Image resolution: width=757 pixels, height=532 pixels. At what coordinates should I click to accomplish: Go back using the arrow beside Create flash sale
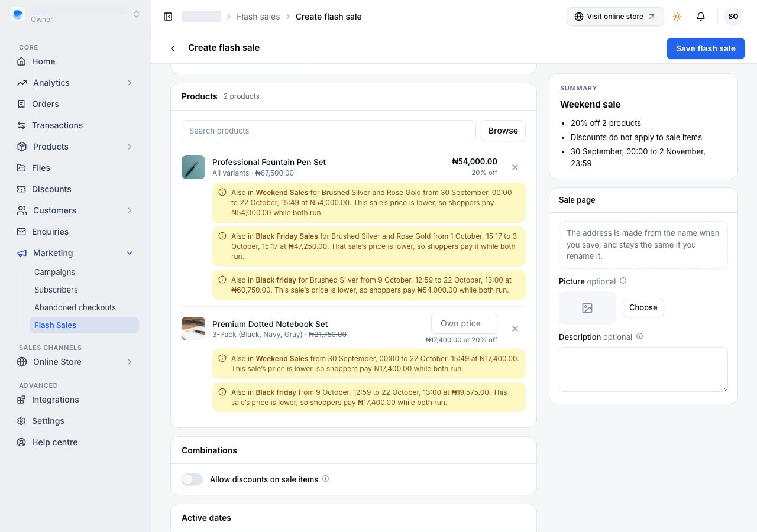(173, 48)
